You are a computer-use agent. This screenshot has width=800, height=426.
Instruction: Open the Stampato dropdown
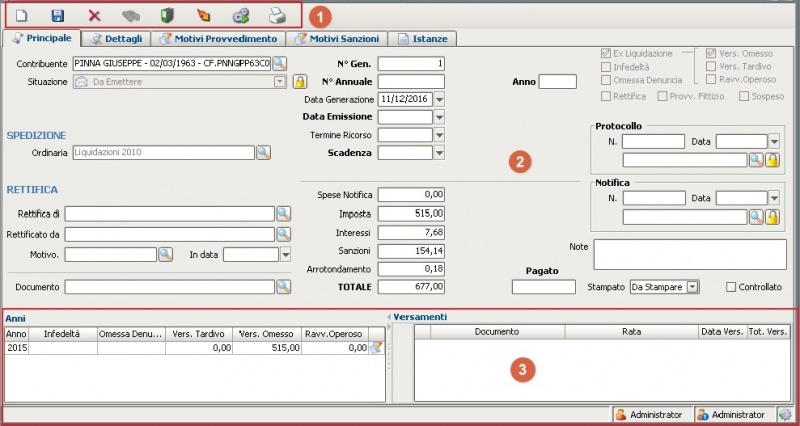(692, 287)
